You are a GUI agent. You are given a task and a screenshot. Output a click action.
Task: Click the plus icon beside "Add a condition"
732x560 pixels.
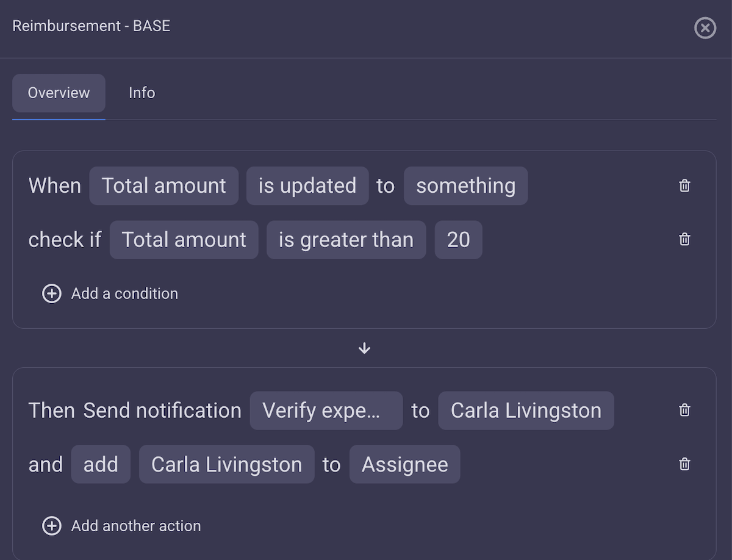[x=52, y=293]
